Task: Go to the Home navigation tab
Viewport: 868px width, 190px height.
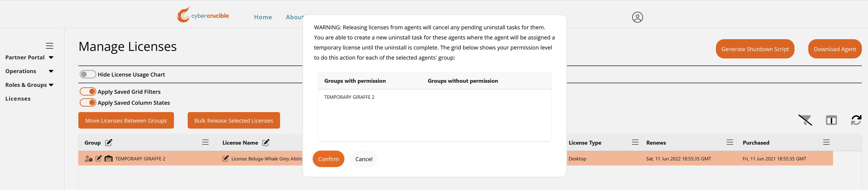Action: click(263, 17)
